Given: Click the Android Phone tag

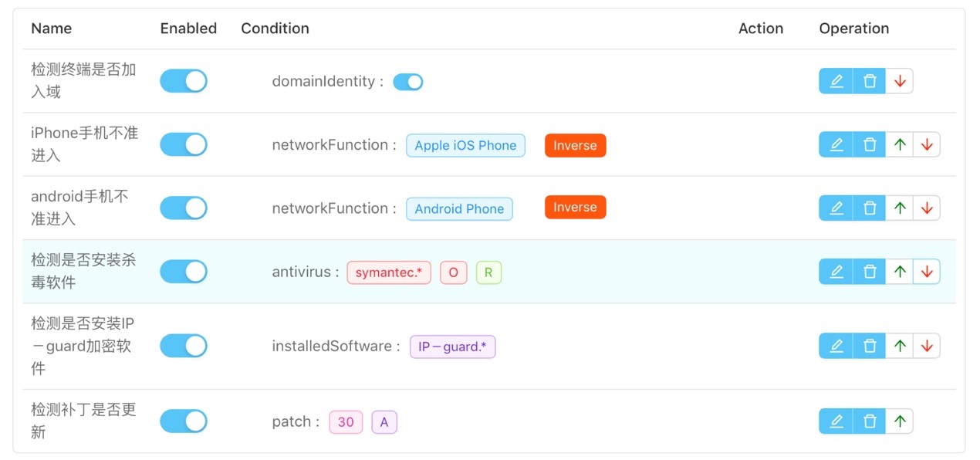Looking at the screenshot, I should (x=459, y=208).
